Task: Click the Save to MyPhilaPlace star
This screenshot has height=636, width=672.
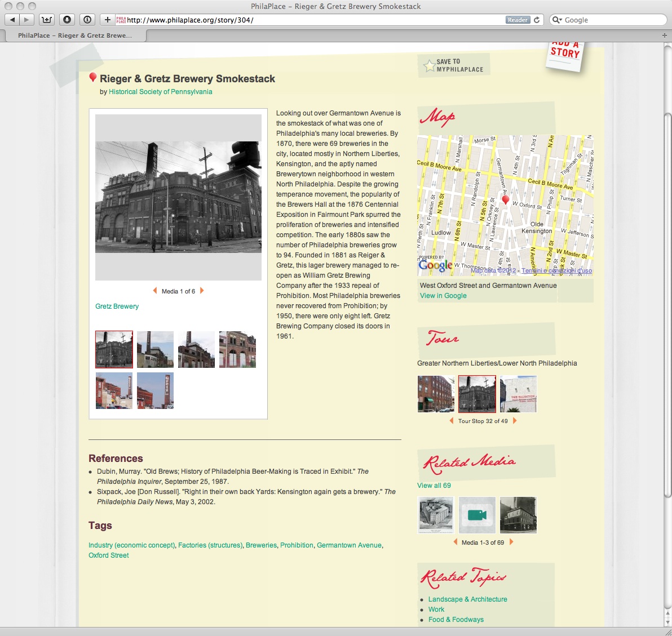Action: click(430, 66)
